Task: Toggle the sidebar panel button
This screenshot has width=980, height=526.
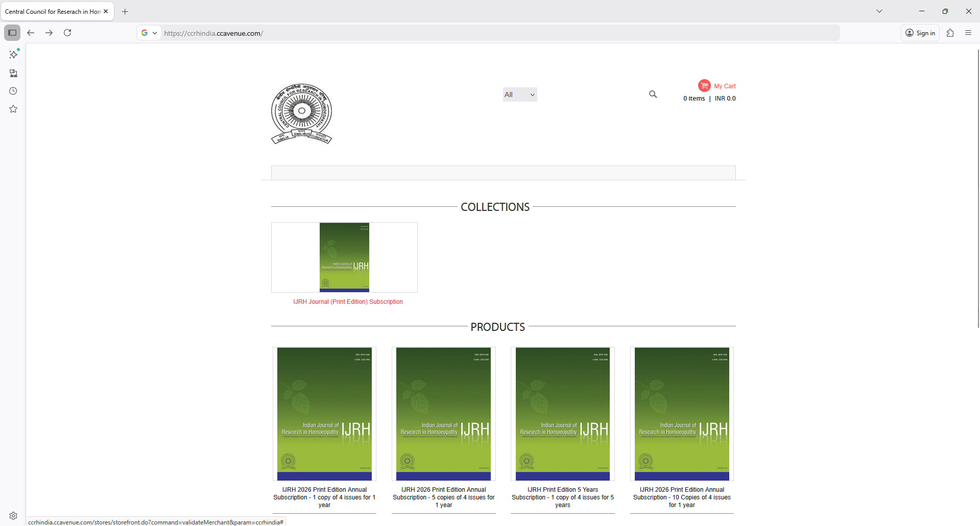Action: [12, 33]
